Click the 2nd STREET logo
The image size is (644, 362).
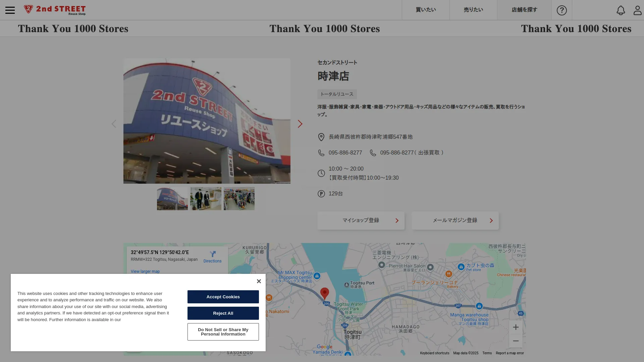point(55,10)
